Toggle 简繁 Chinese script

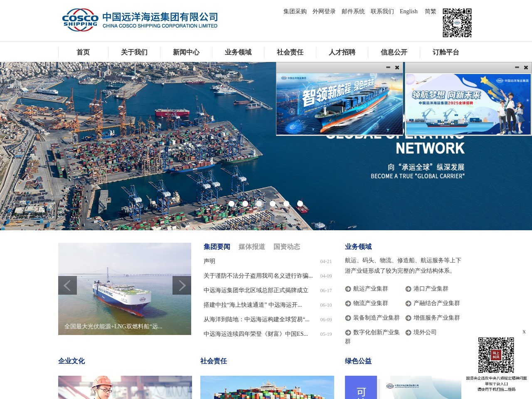(431, 12)
